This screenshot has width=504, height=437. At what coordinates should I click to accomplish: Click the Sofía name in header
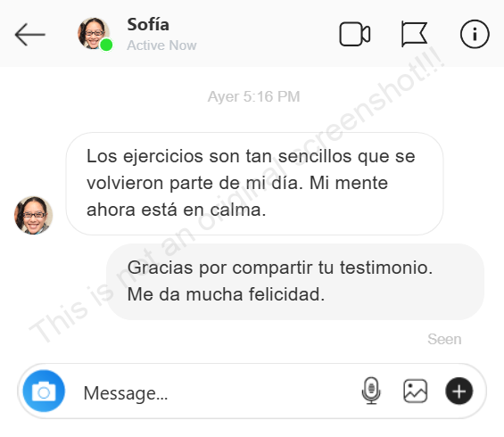click(x=148, y=24)
